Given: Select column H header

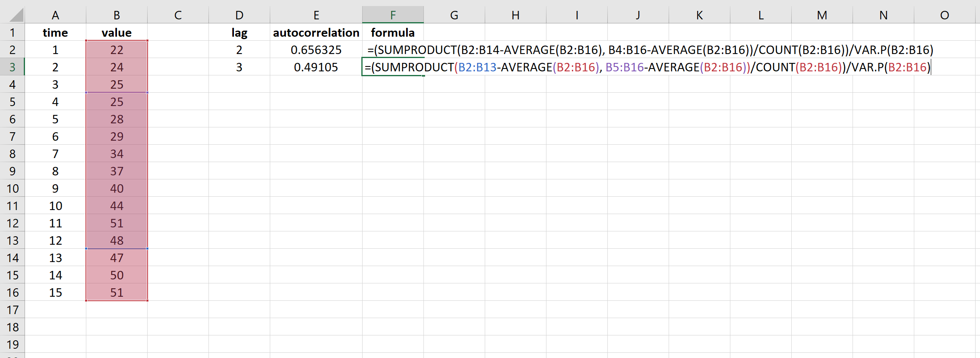Looking at the screenshot, I should click(x=515, y=15).
